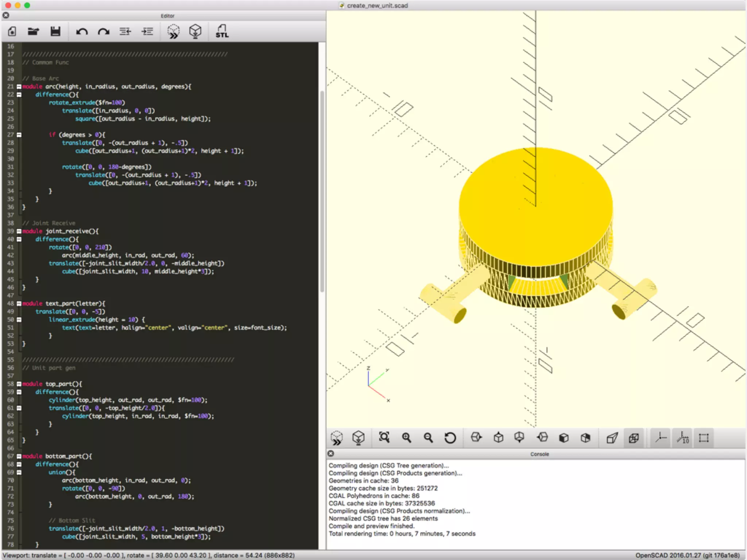
Task: Reset the view with circular arrow icon
Action: (450, 437)
